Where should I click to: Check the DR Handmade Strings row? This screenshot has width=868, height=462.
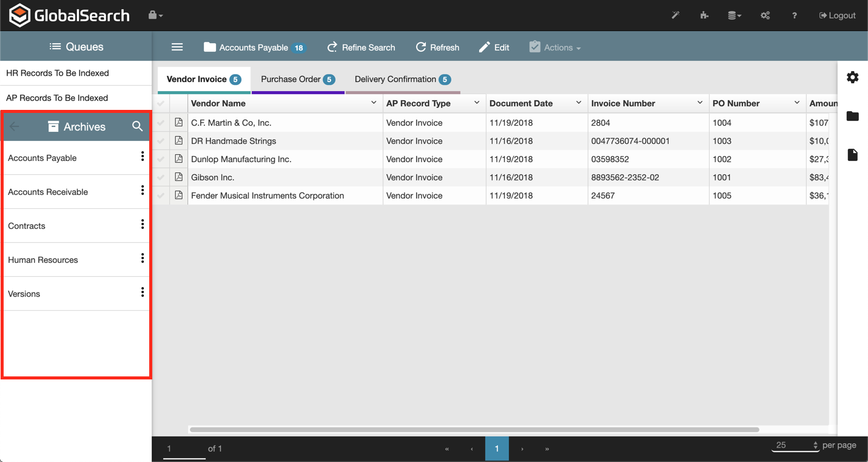[x=161, y=141]
